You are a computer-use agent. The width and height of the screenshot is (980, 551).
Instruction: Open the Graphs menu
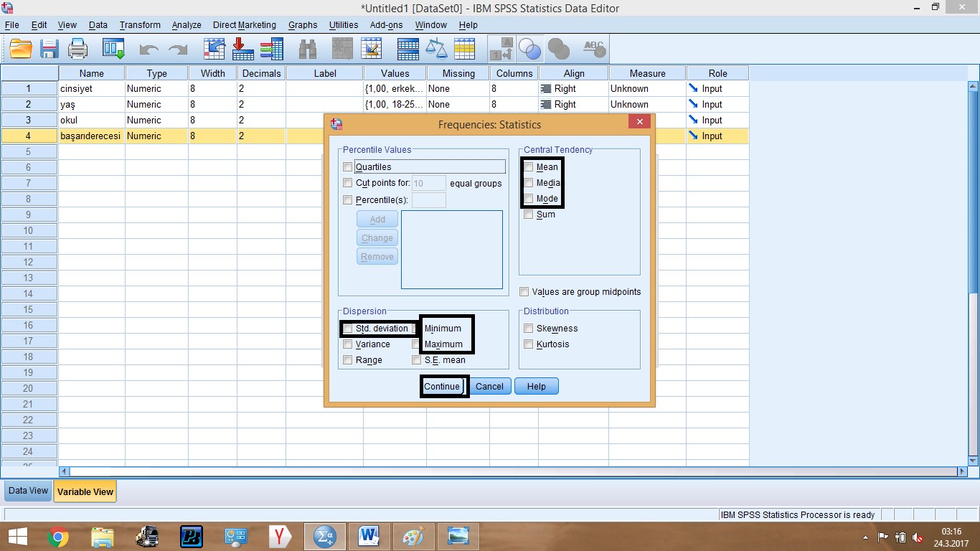click(x=303, y=25)
